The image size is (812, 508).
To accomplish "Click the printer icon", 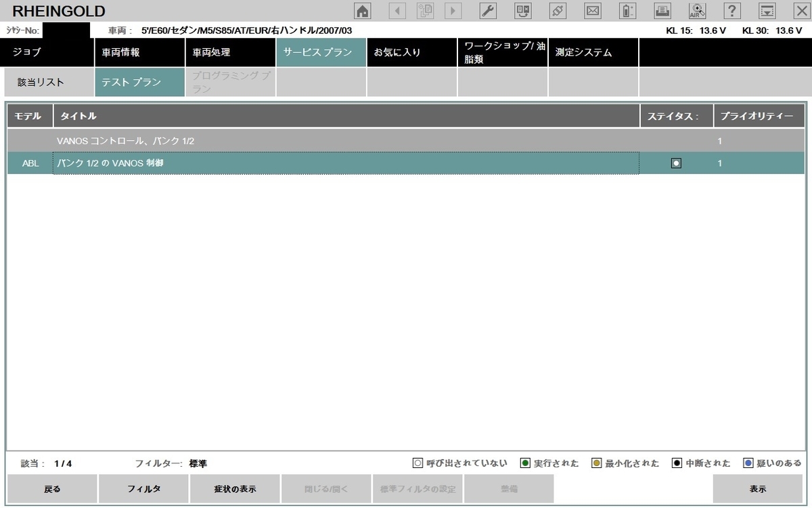I will (662, 10).
